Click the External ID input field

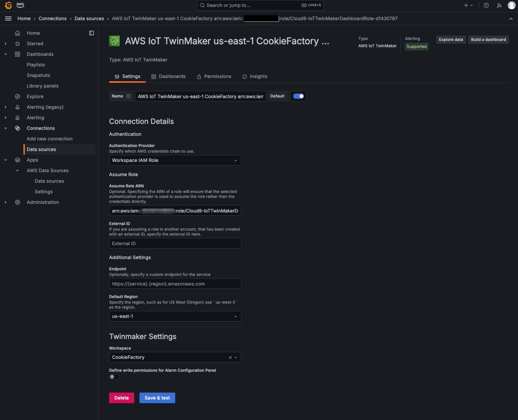pyautogui.click(x=175, y=243)
